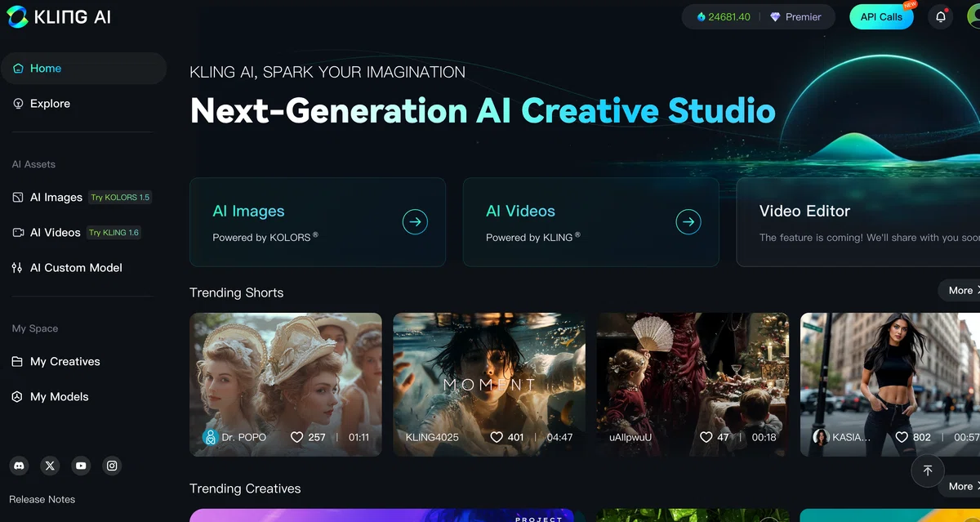This screenshot has width=980, height=522.
Task: Click the KLING4025 creator name
Action: tap(432, 437)
